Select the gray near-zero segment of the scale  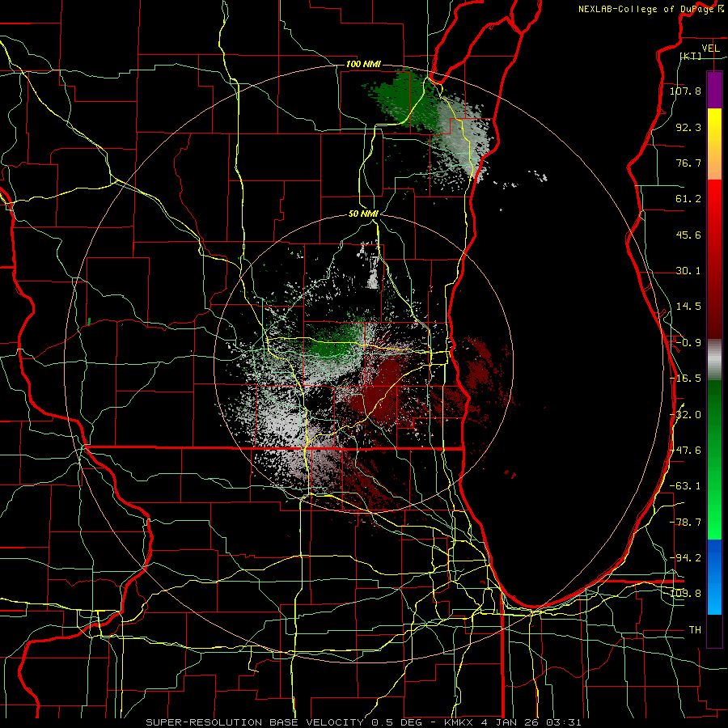[x=714, y=360]
